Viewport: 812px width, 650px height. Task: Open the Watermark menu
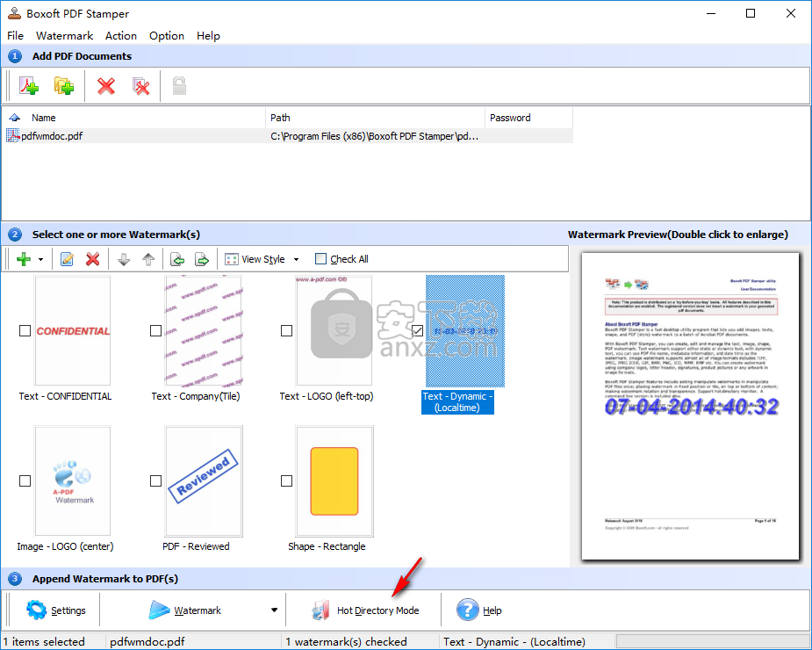(65, 36)
